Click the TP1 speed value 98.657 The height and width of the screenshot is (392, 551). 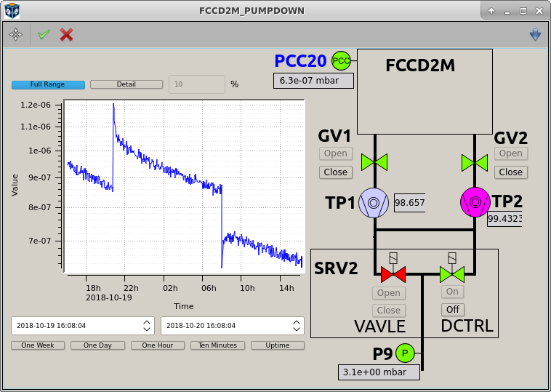point(410,203)
